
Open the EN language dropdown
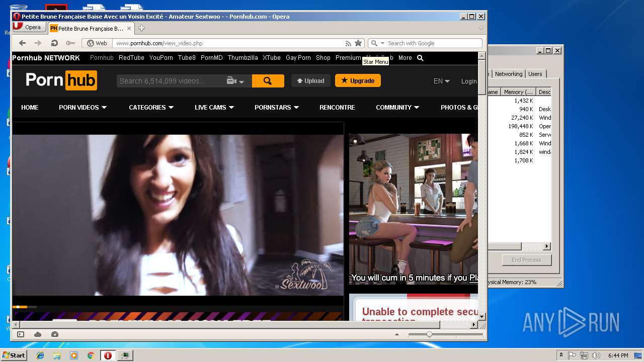coord(442,81)
